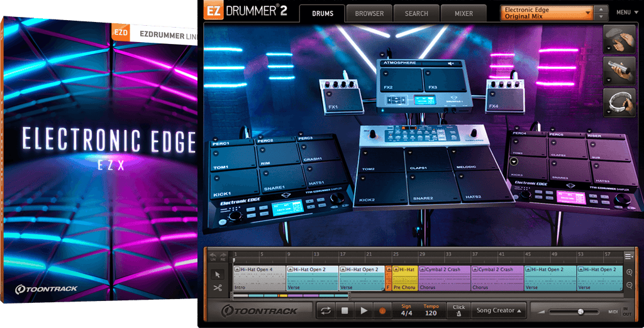Screen dimensions: 644x328
Task: Hit the HATS1 pad
Action: (x=326, y=173)
